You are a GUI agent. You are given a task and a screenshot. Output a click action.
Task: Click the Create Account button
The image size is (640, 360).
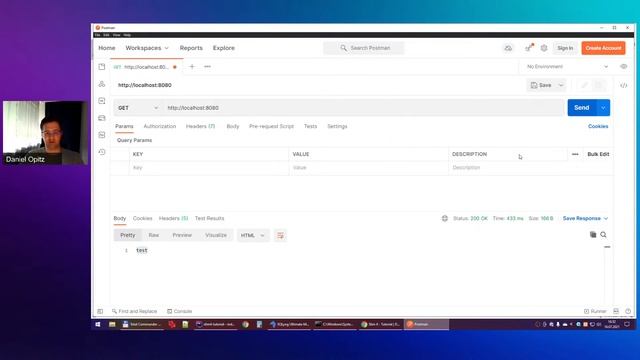[x=603, y=48]
